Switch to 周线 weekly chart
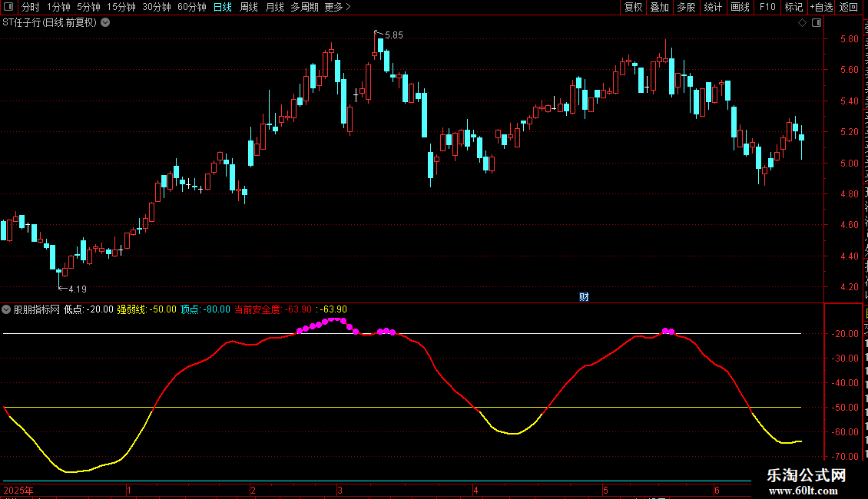 [249, 7]
